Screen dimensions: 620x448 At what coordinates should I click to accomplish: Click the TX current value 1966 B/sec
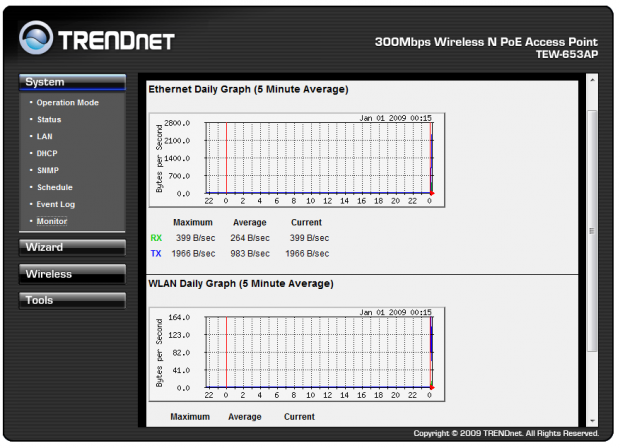(307, 253)
